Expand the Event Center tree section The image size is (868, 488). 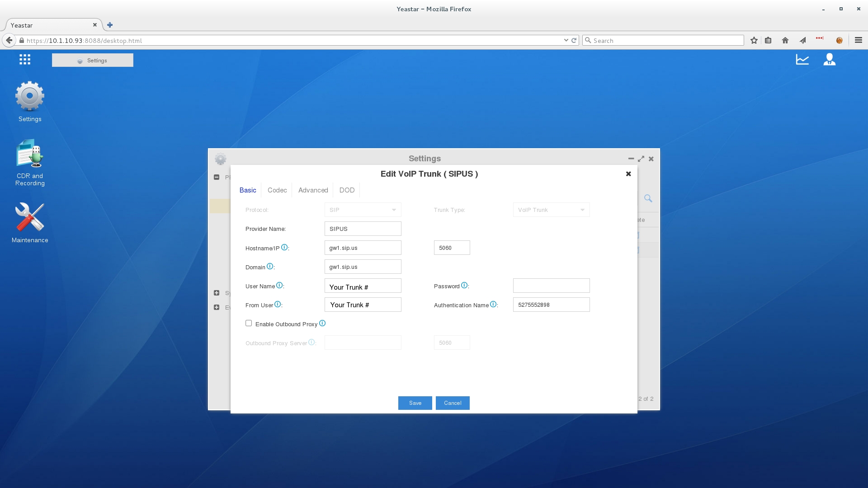pyautogui.click(x=217, y=307)
